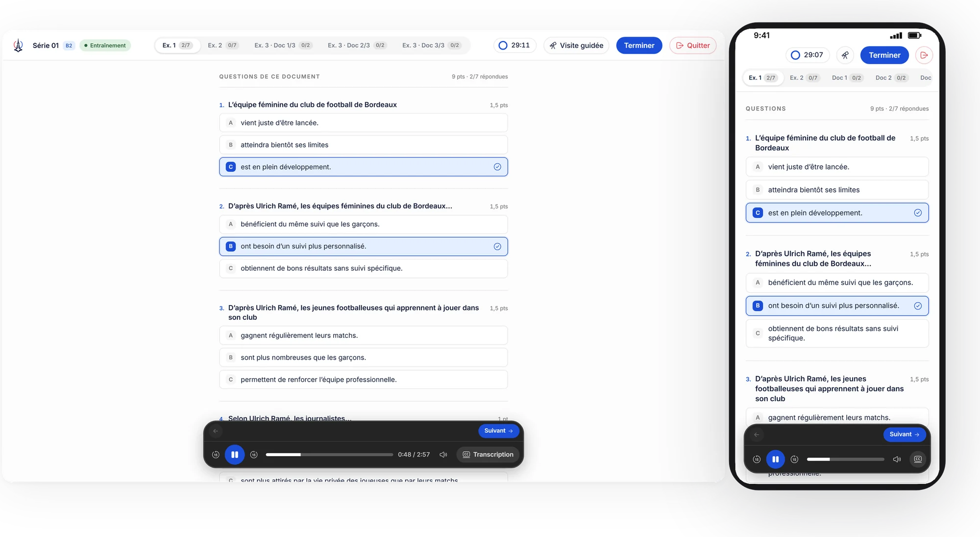Click Suivant in the desktop player
This screenshot has width=980, height=537.
click(x=498, y=431)
